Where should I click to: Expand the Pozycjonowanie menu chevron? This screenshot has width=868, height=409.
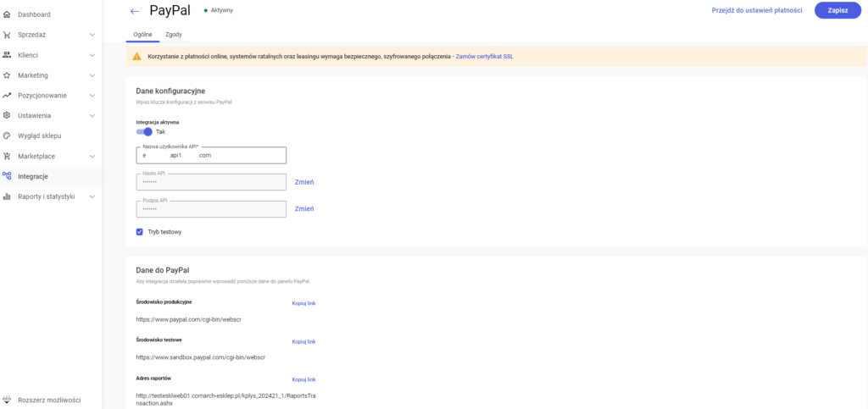[92, 96]
